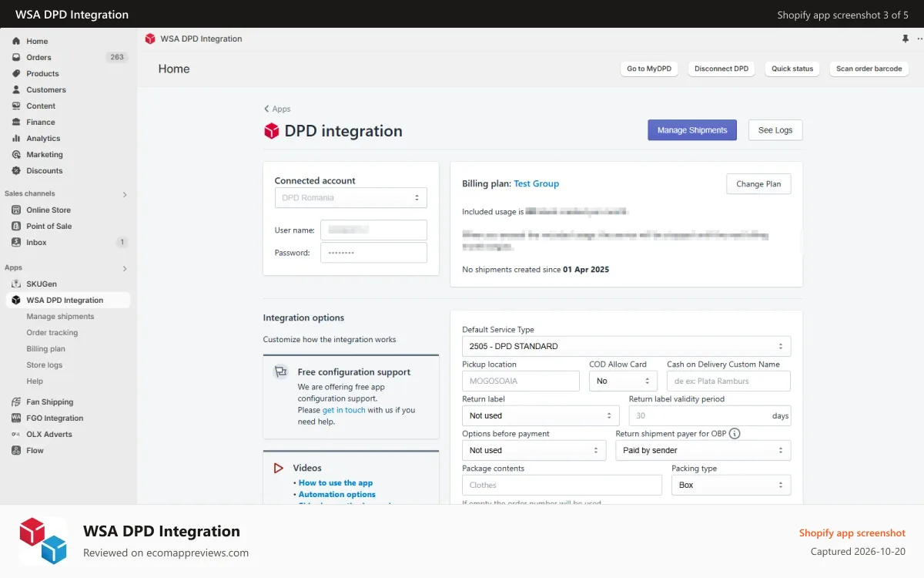Click the Home icon in sidebar

pos(16,41)
